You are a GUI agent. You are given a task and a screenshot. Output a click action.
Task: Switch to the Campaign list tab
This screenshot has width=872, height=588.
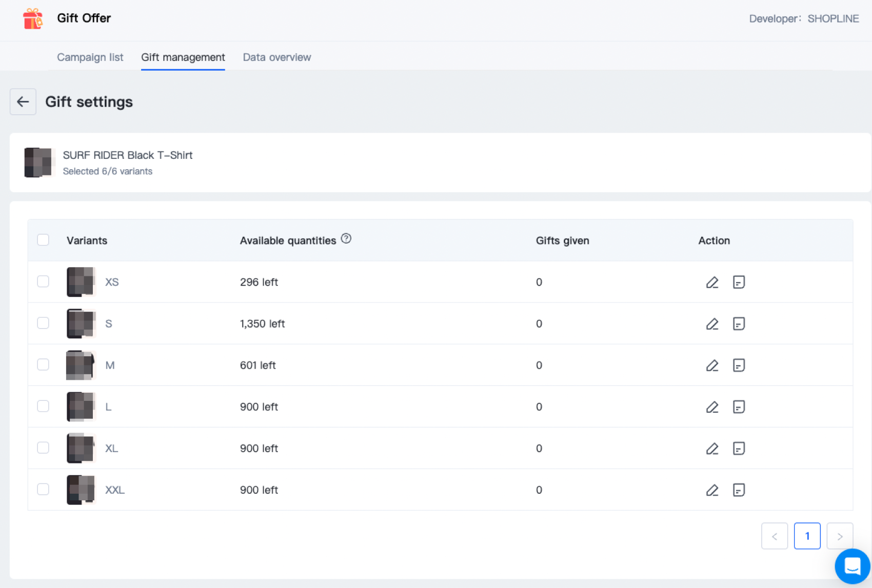(90, 57)
